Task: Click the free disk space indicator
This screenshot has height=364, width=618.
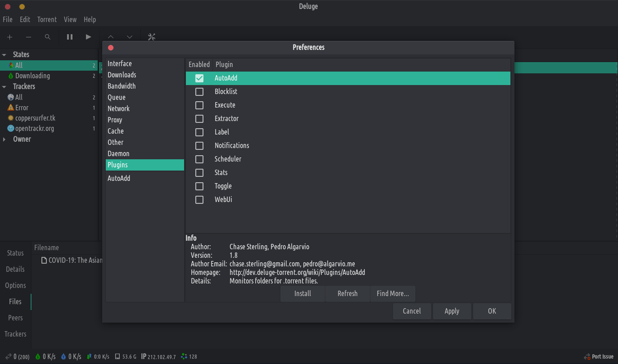Action: click(126, 356)
